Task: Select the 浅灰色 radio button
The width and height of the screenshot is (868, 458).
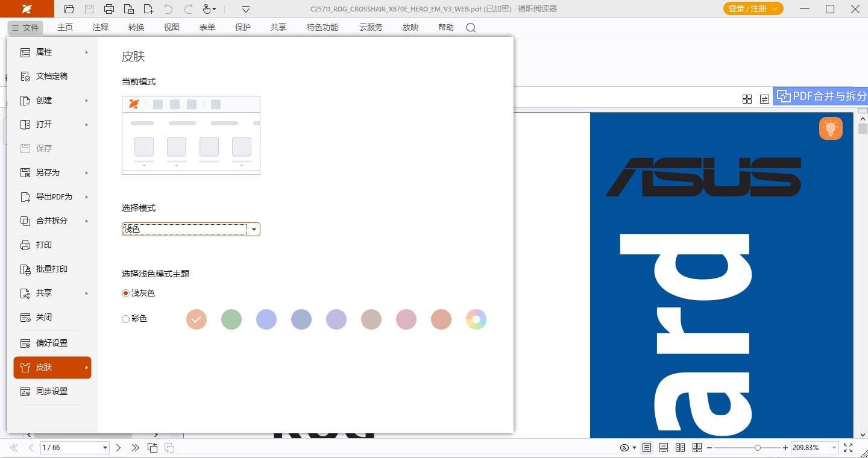Action: (x=125, y=293)
